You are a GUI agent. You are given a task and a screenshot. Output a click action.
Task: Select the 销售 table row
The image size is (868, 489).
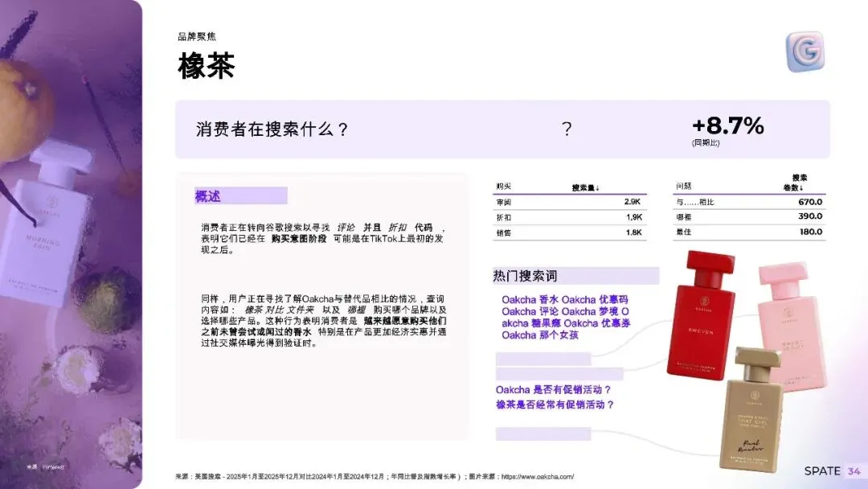pyautogui.click(x=570, y=232)
